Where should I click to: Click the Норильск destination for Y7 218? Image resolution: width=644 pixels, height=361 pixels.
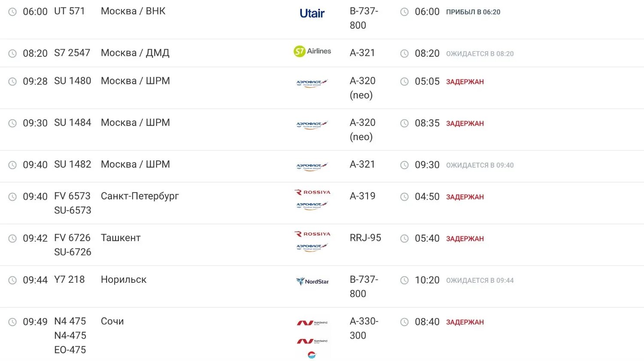tap(124, 279)
